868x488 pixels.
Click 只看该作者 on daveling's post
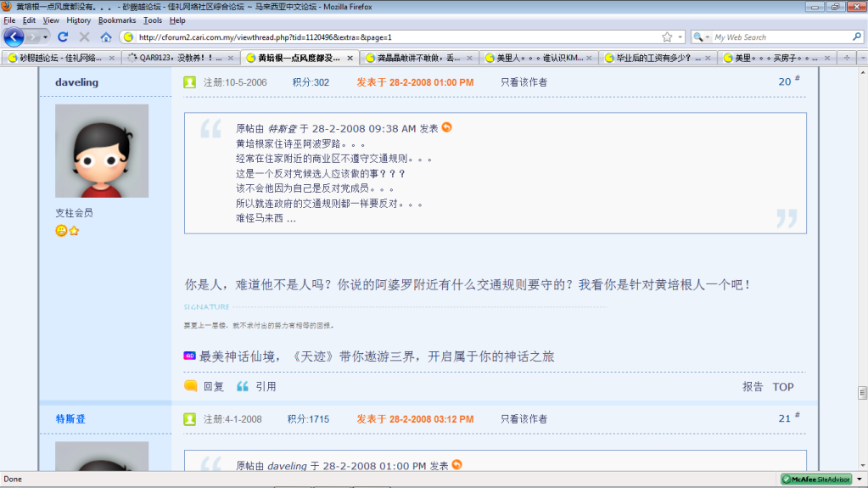point(524,82)
